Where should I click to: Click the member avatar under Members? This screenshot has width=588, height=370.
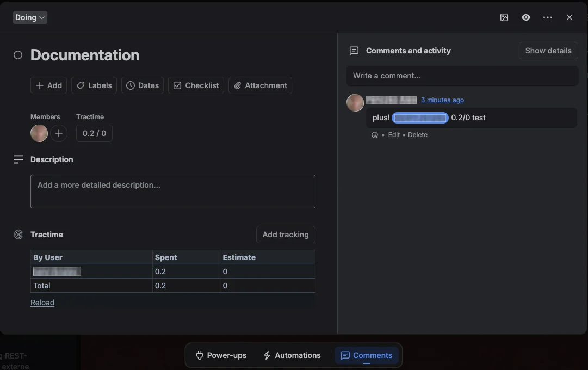click(39, 133)
